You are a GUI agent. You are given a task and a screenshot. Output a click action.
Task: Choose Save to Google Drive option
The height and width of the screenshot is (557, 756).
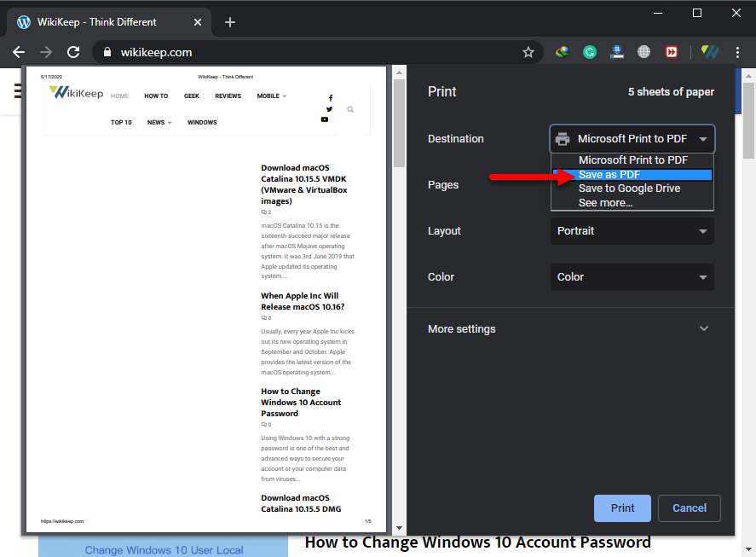[x=632, y=189]
